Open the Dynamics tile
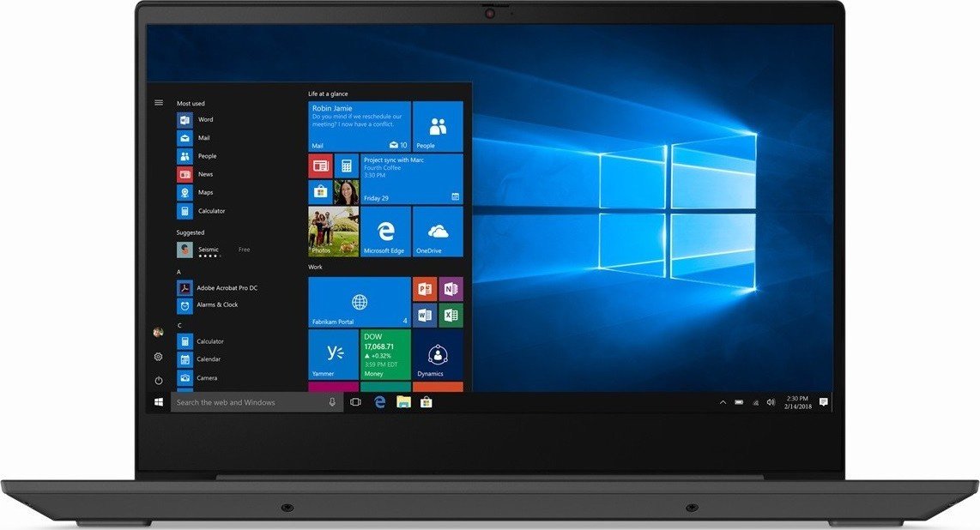Viewport: 980px width, 530px height. click(438, 354)
